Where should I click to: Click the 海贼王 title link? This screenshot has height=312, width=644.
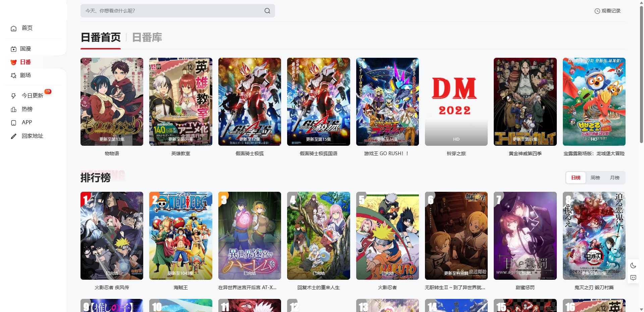[181, 287]
